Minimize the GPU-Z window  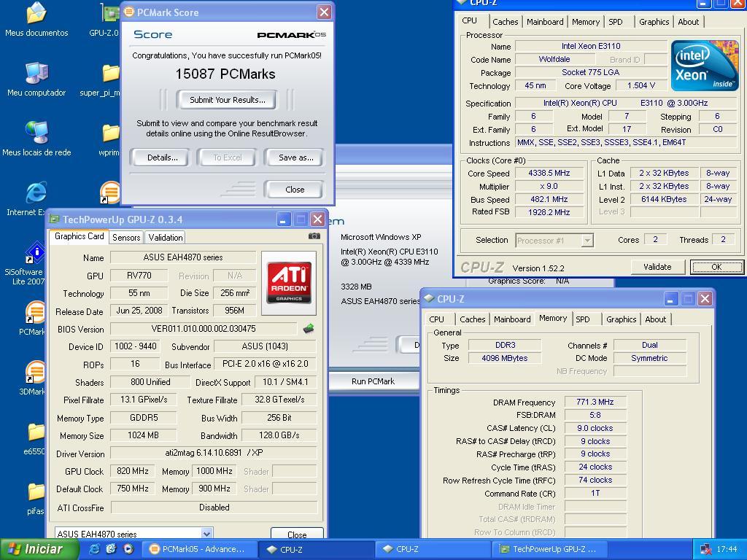click(284, 219)
